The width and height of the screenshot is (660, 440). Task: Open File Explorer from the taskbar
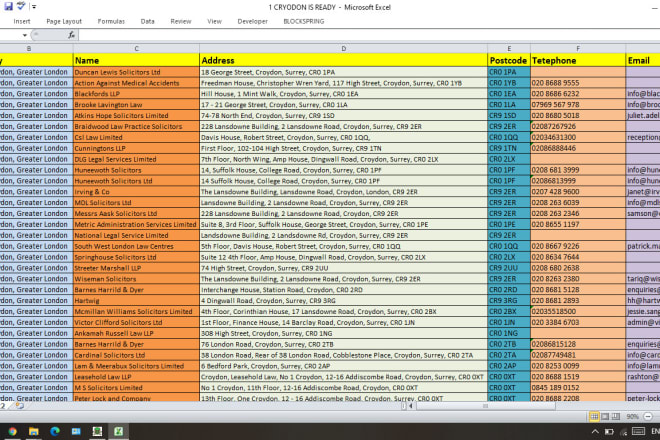tap(33, 431)
